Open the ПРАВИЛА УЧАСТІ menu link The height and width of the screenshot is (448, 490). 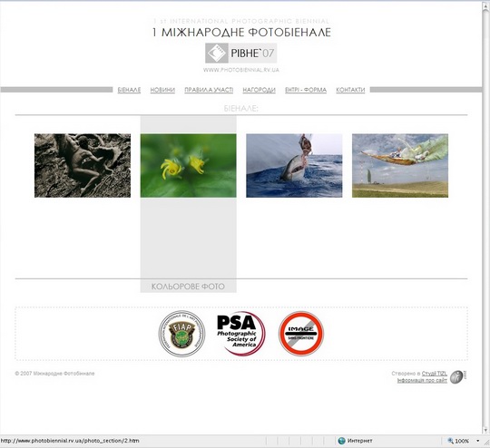(x=209, y=90)
